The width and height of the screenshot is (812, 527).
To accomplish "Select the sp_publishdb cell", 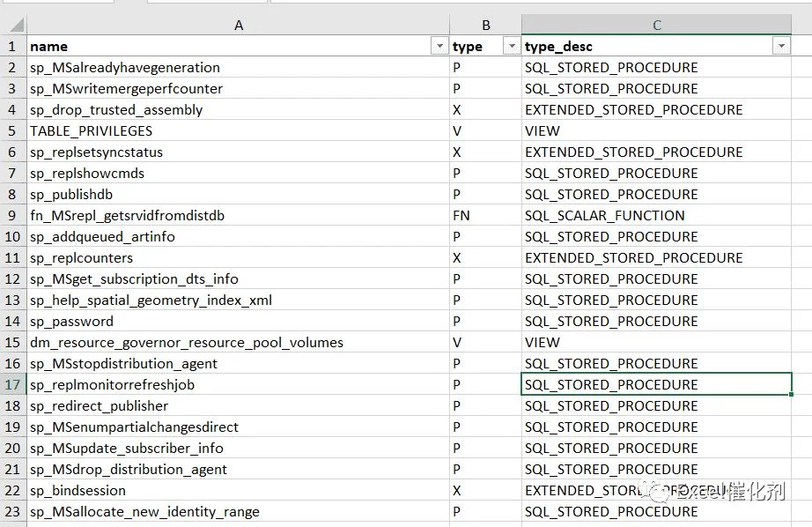I will pyautogui.click(x=238, y=195).
